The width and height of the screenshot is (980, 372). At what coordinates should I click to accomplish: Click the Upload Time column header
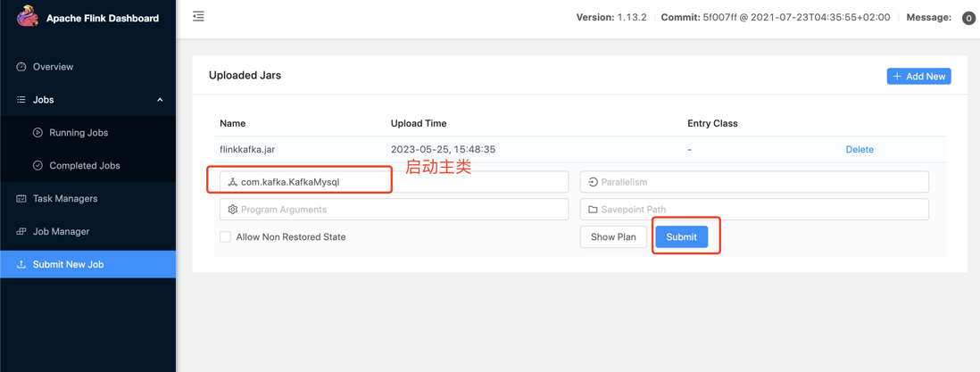click(419, 123)
